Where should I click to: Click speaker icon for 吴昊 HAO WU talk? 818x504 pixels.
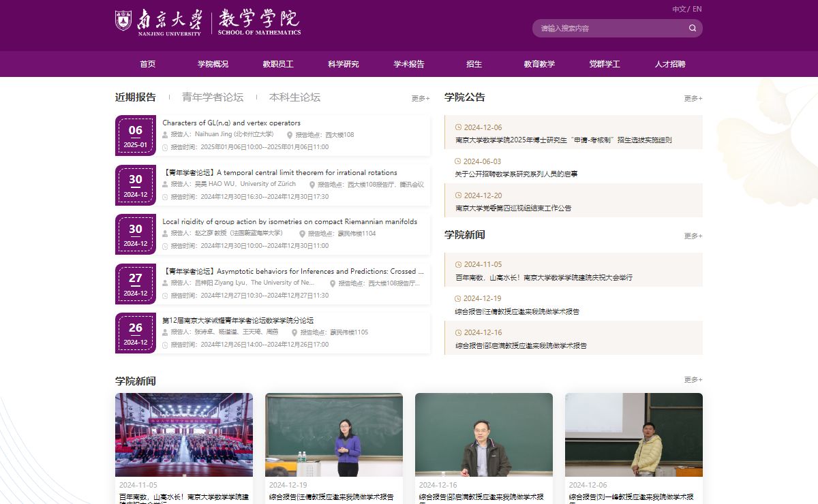165,184
